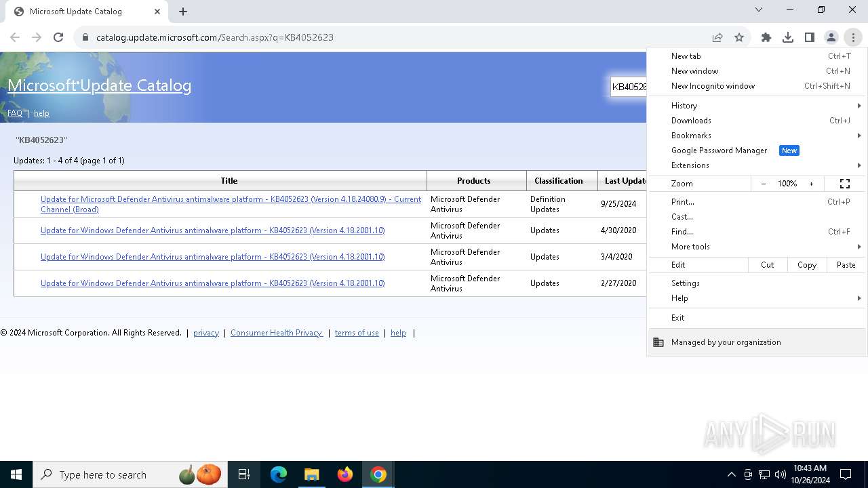Open a new tab with the plus button
The height and width of the screenshot is (488, 868).
pos(183,12)
